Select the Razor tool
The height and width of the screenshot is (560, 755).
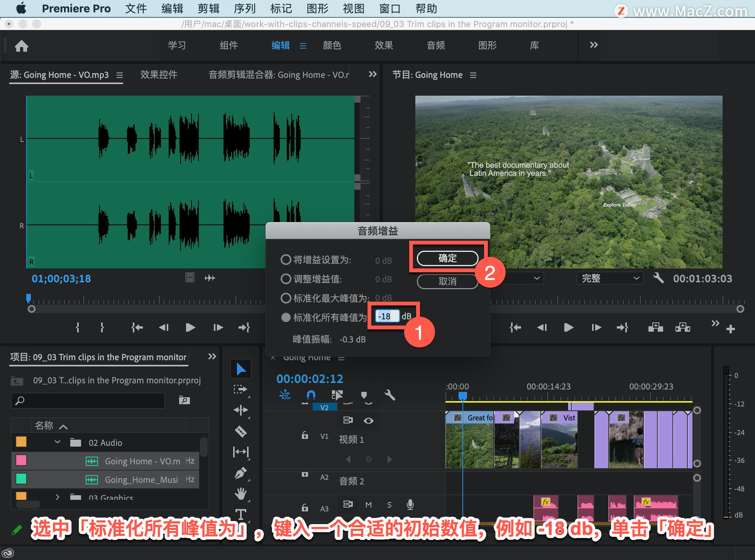[x=241, y=431]
